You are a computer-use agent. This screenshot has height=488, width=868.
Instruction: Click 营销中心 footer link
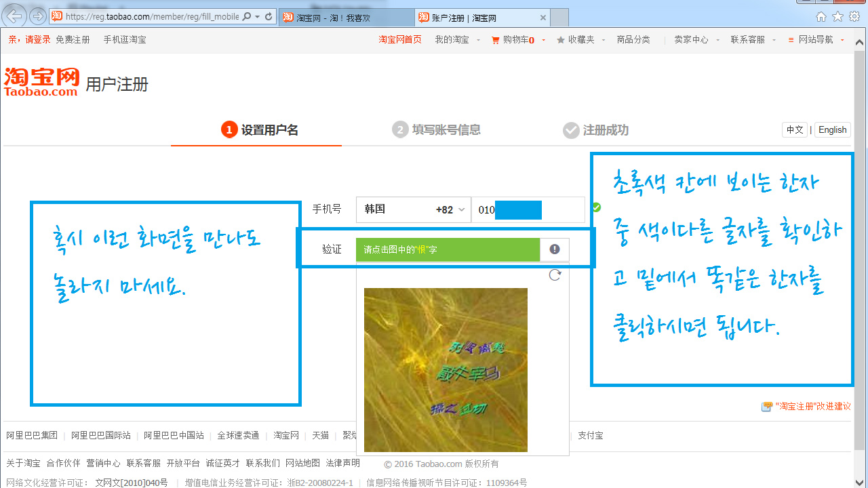(103, 464)
